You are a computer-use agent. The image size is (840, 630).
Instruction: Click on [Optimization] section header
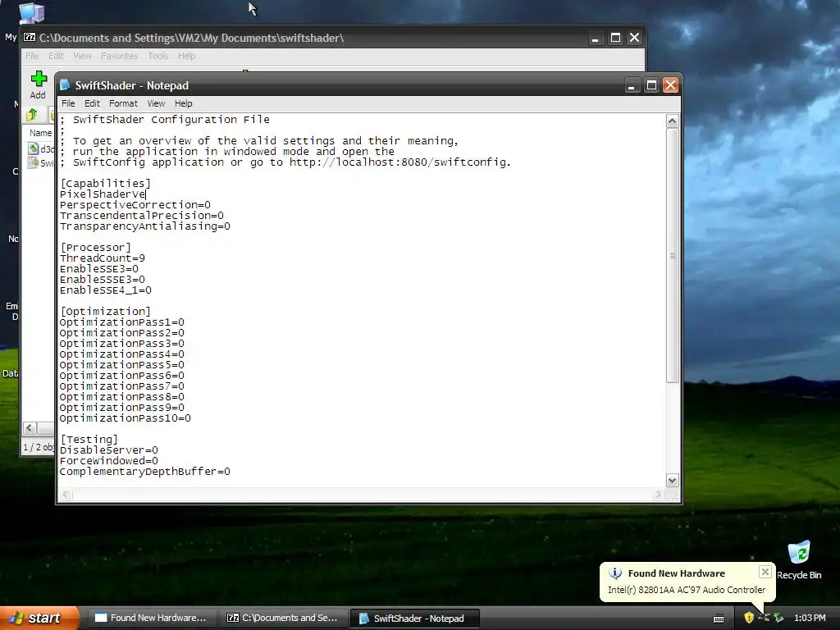point(106,311)
